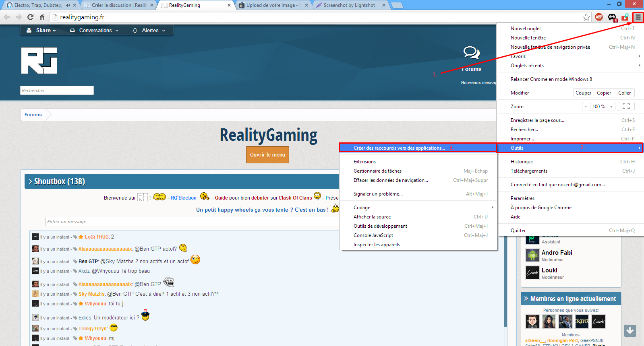This screenshot has width=644, height=346.
Task: Select Outils de développement
Action: [x=418, y=226]
